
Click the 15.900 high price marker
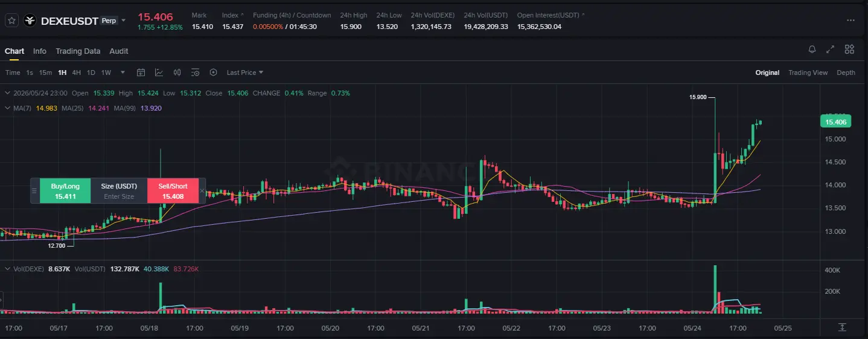click(698, 97)
